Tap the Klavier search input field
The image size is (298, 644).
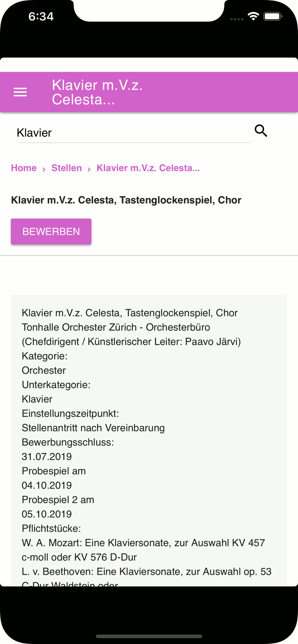pyautogui.click(x=129, y=132)
